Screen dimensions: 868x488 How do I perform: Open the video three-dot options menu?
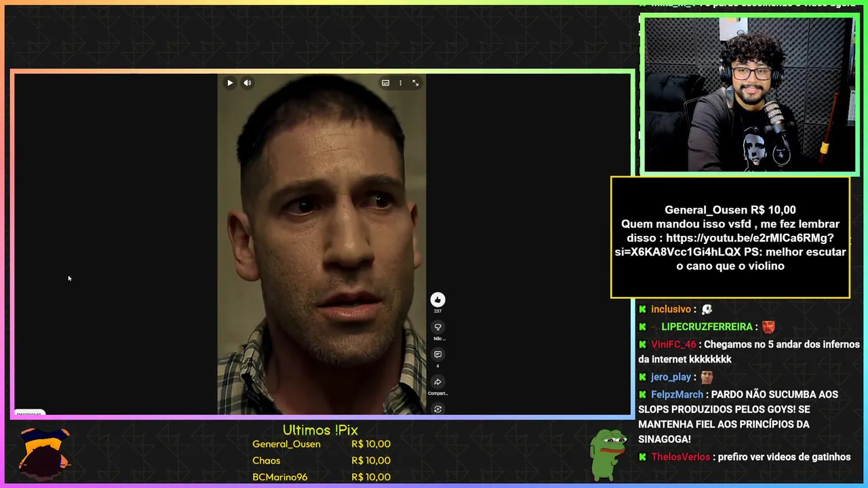coord(400,83)
